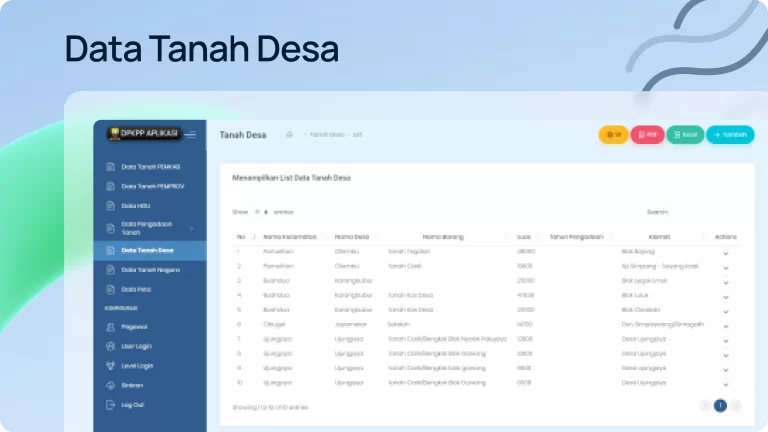Open the Data Peta menu item
Image resolution: width=768 pixels, height=432 pixels.
[x=150, y=289]
